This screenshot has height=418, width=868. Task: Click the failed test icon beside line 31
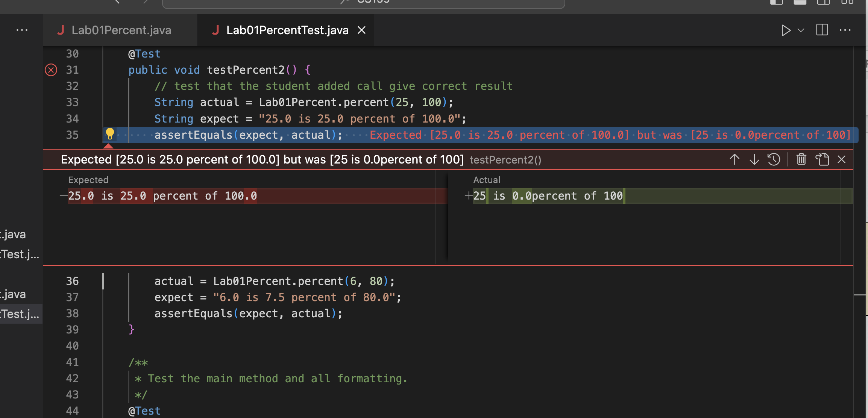(51, 70)
